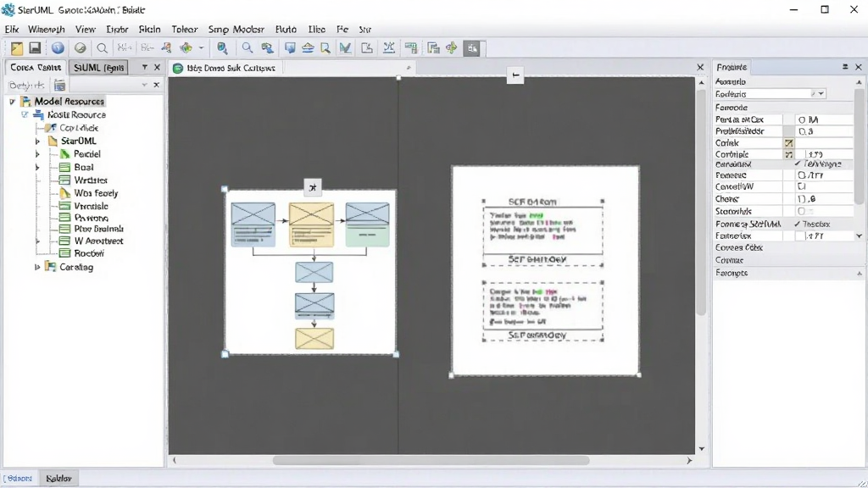Select the flowchart diagram thumbnail on canvas
The height and width of the screenshot is (488, 868).
tap(310, 272)
